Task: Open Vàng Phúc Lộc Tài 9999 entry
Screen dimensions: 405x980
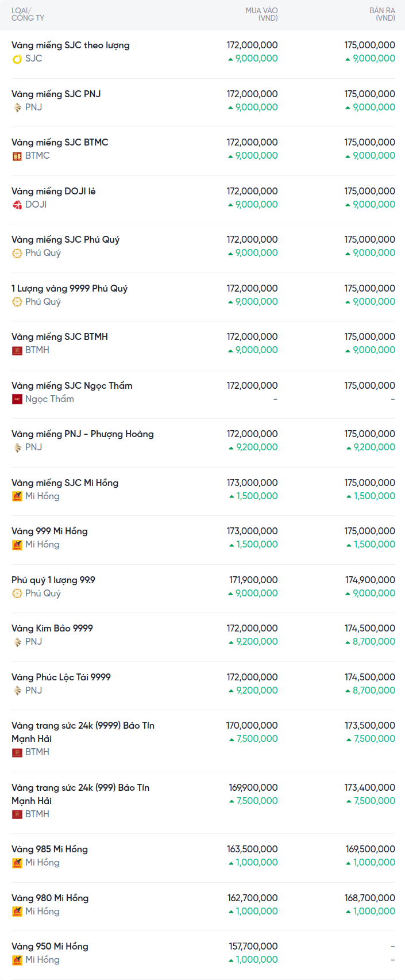Action: coord(61,677)
